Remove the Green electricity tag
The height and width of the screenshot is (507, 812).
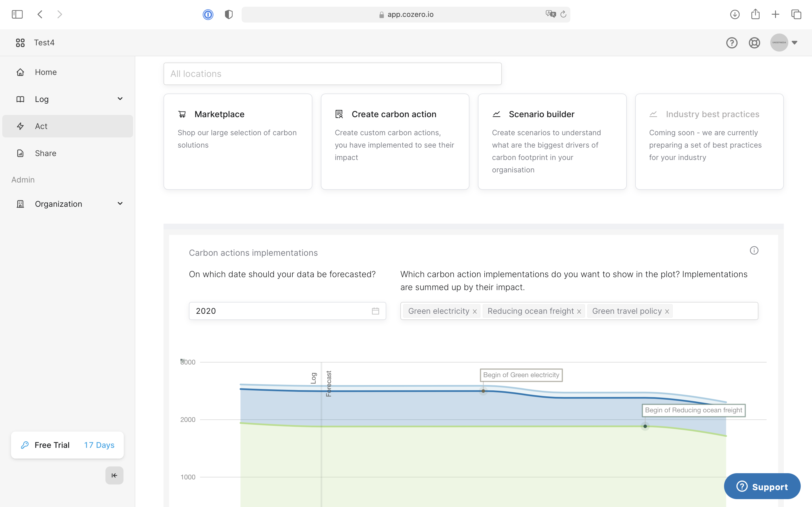475,312
